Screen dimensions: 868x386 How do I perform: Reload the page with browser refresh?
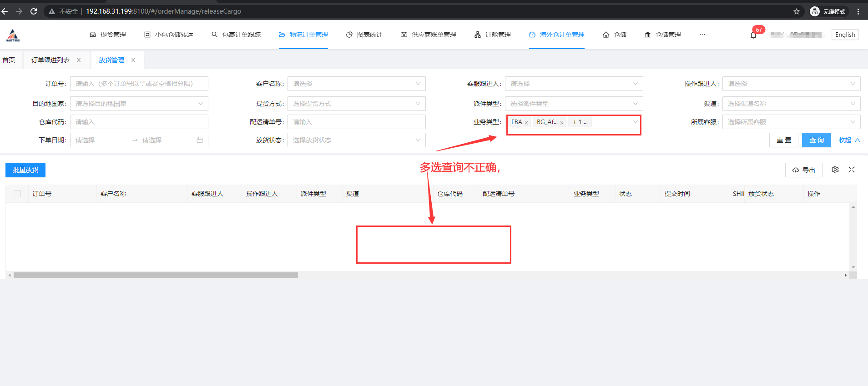[34, 11]
